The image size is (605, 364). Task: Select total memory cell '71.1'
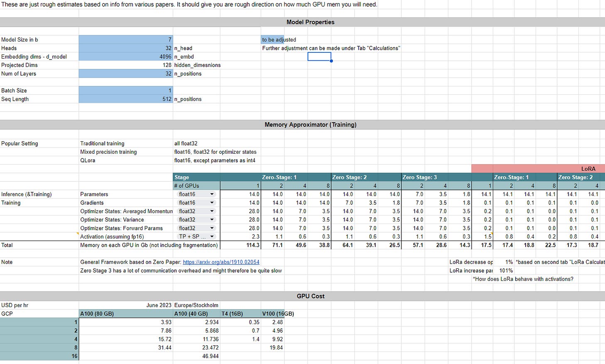(x=273, y=245)
